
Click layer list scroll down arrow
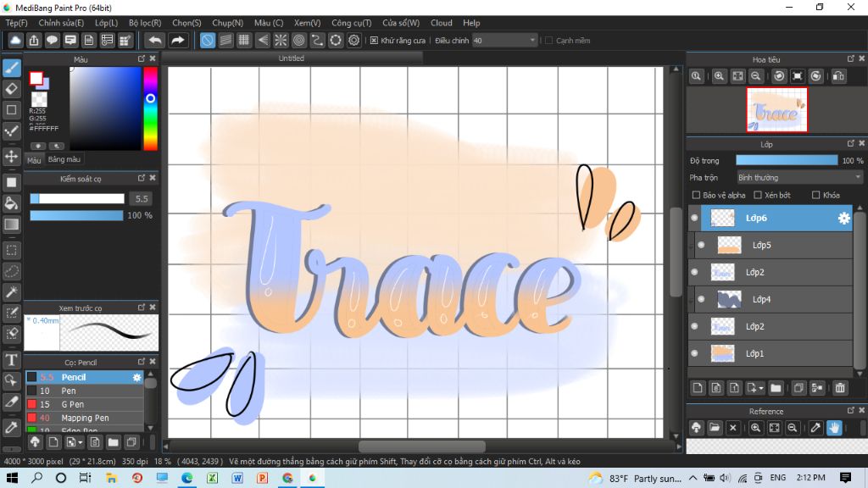860,374
